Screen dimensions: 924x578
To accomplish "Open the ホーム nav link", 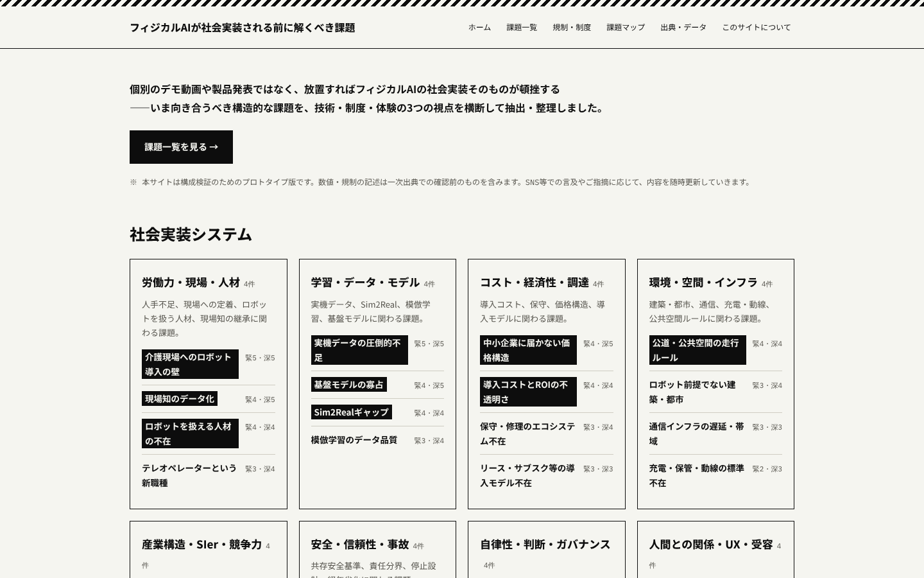I will click(x=479, y=27).
